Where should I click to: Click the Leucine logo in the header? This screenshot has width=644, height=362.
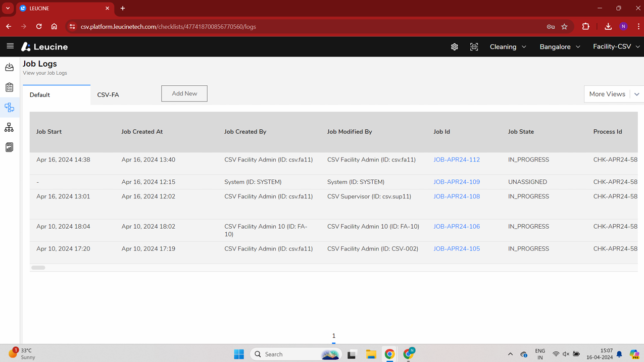44,46
